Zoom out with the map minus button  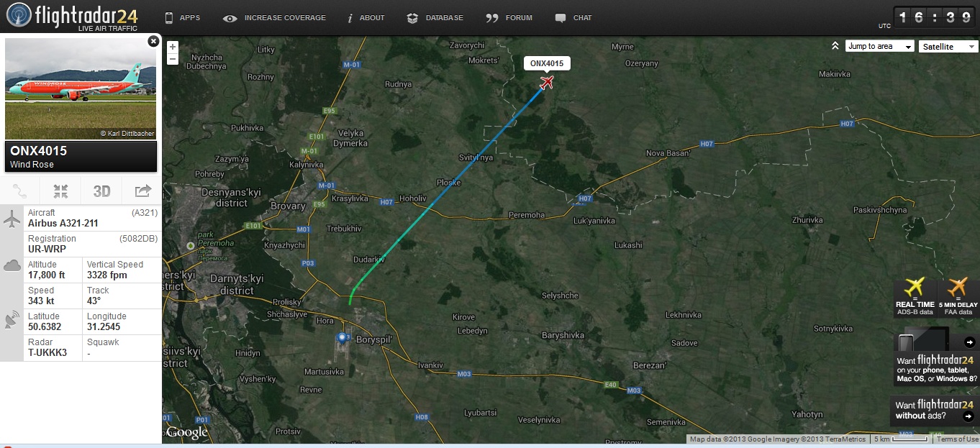pyautogui.click(x=173, y=60)
